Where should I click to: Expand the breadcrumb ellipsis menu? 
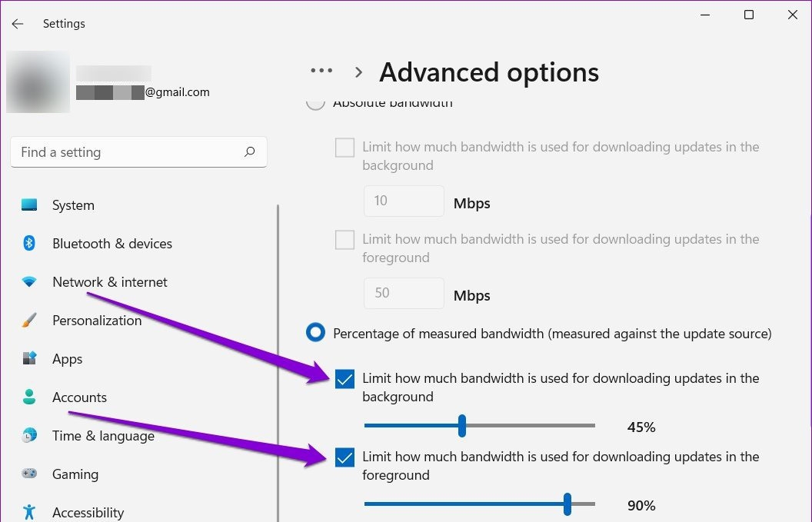(321, 71)
